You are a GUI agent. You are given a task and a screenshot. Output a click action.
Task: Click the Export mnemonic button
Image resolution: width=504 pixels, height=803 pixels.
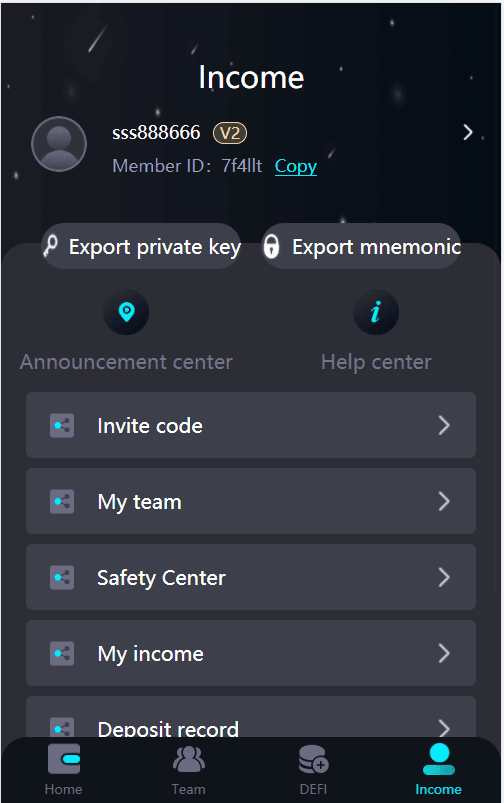pos(361,246)
